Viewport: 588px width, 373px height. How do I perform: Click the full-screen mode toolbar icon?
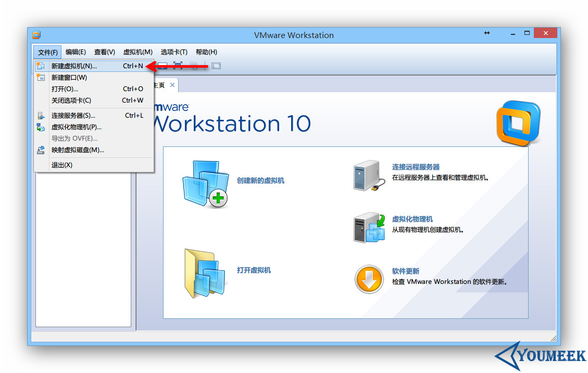click(x=178, y=66)
